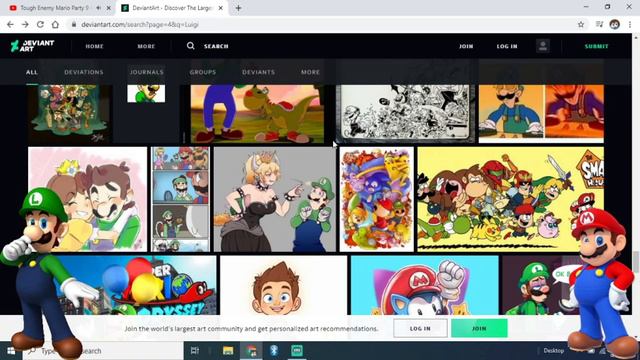Open the colorful Sonic poster thumbnail
Image resolution: width=640 pixels, height=360 pixels.
[x=376, y=199]
